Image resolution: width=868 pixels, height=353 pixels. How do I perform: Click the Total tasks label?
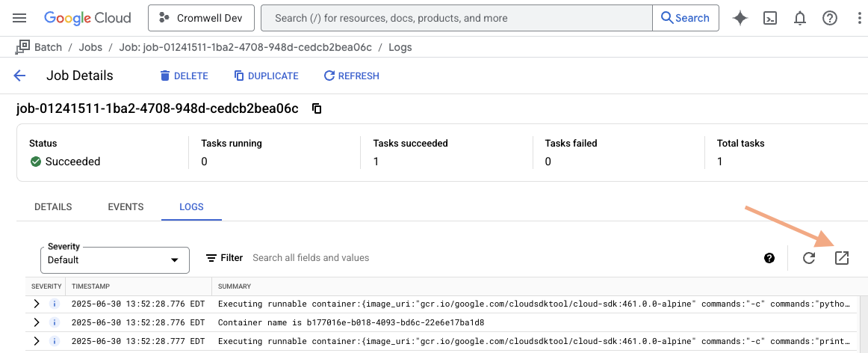pos(741,143)
